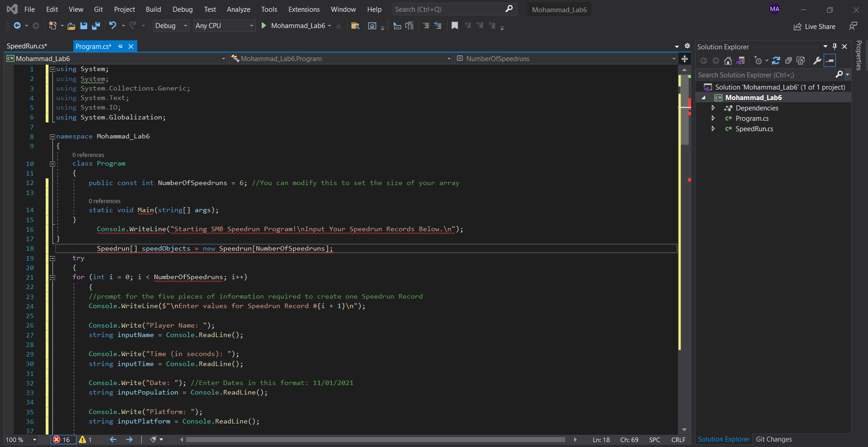This screenshot has height=447, width=868.
Task: Open the Extensions menu
Action: [x=304, y=9]
